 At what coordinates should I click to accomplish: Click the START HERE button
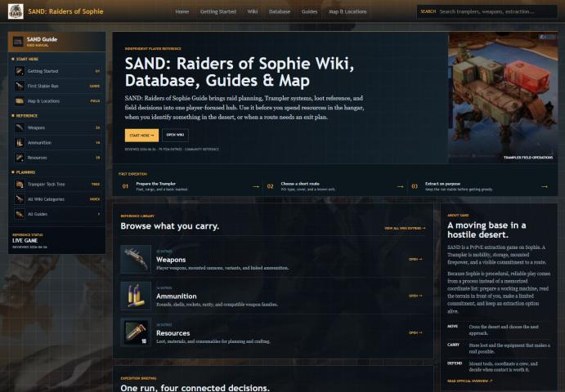[x=141, y=136]
